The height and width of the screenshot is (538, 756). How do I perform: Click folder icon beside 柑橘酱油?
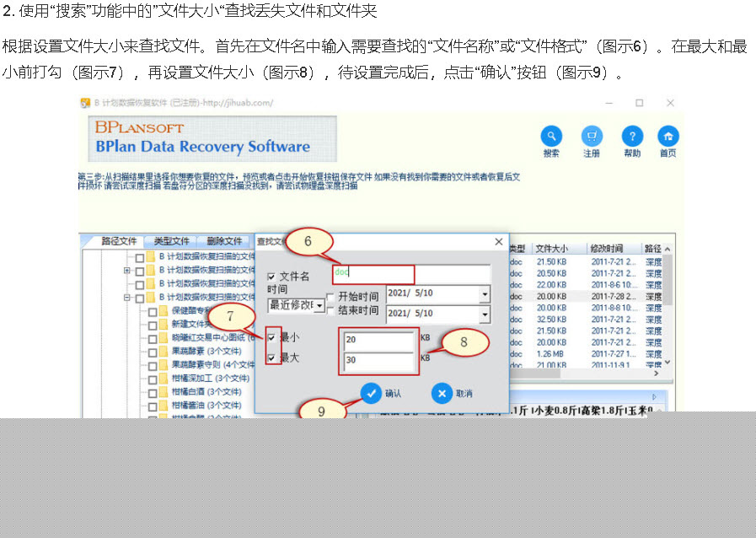pos(164,406)
